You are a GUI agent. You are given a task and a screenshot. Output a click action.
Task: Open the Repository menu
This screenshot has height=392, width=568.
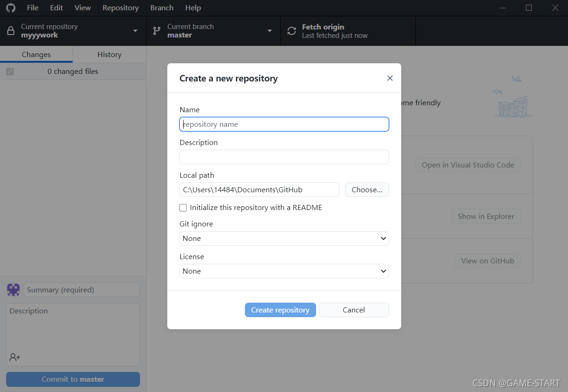point(121,8)
